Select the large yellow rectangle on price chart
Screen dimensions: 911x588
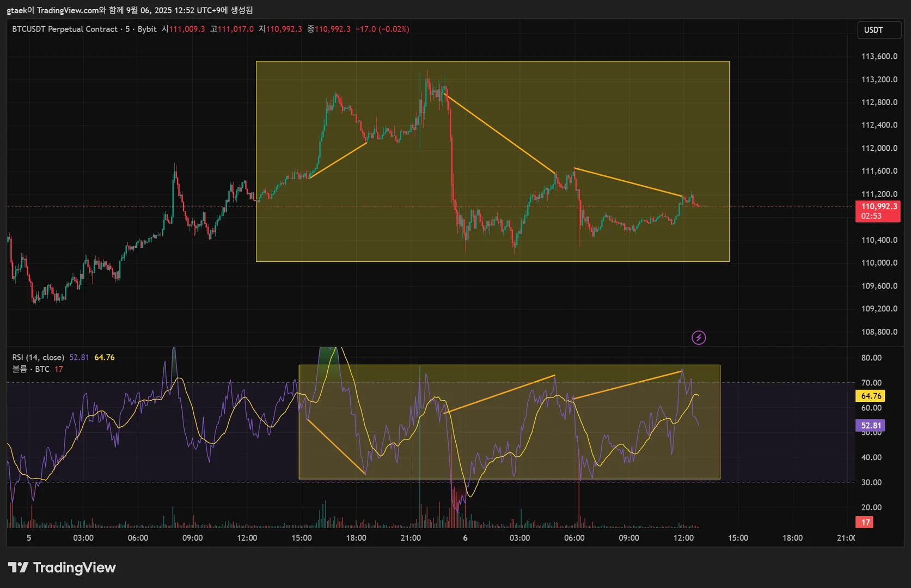point(492,161)
